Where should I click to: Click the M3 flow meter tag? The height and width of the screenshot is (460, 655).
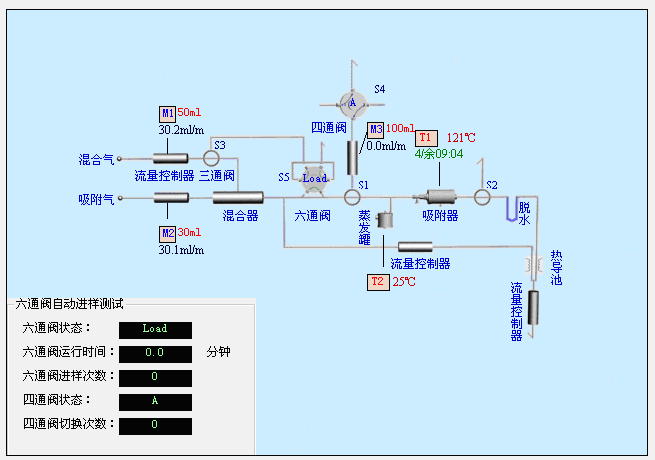[376, 130]
